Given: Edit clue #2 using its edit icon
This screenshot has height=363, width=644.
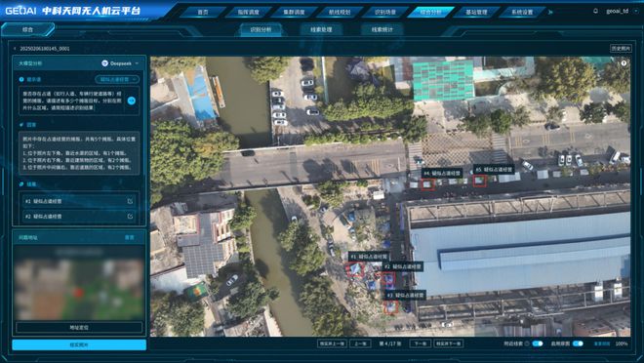Looking at the screenshot, I should 130,216.
